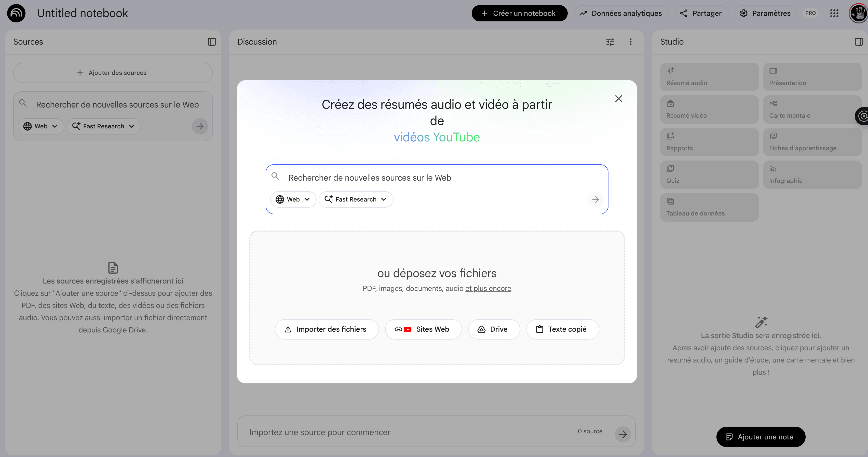Viewport: 868px width, 457px height.
Task: Open the Fast Research dropdown in dialog
Action: tap(356, 199)
